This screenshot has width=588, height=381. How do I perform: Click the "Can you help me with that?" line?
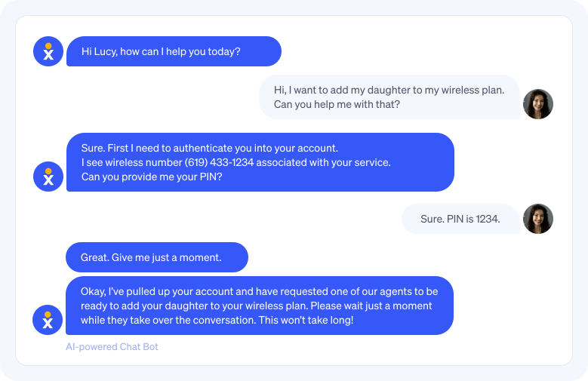[x=337, y=105]
